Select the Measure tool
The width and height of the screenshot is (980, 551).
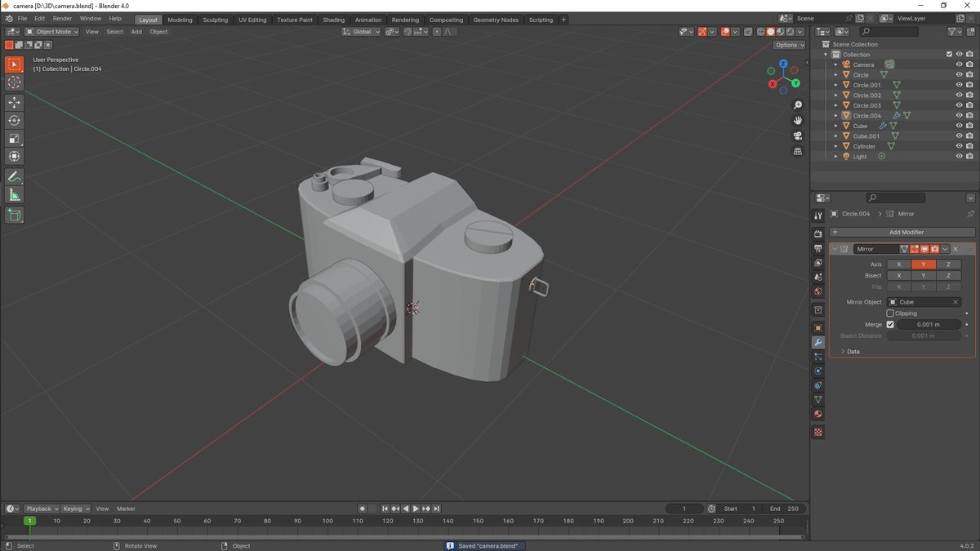point(14,194)
